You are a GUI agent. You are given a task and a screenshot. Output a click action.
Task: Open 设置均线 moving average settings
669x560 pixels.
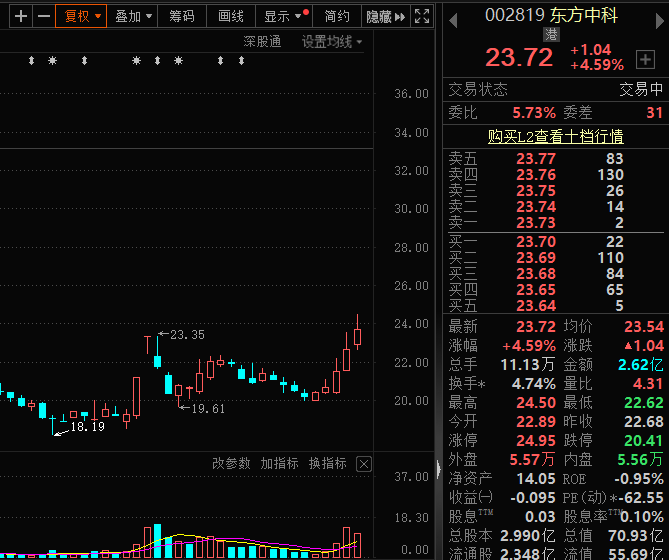[x=332, y=41]
